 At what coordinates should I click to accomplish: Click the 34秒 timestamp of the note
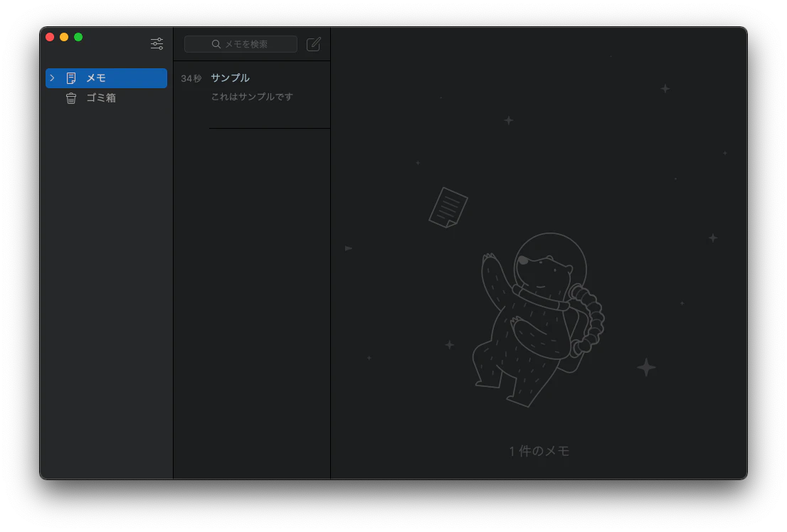click(x=191, y=79)
